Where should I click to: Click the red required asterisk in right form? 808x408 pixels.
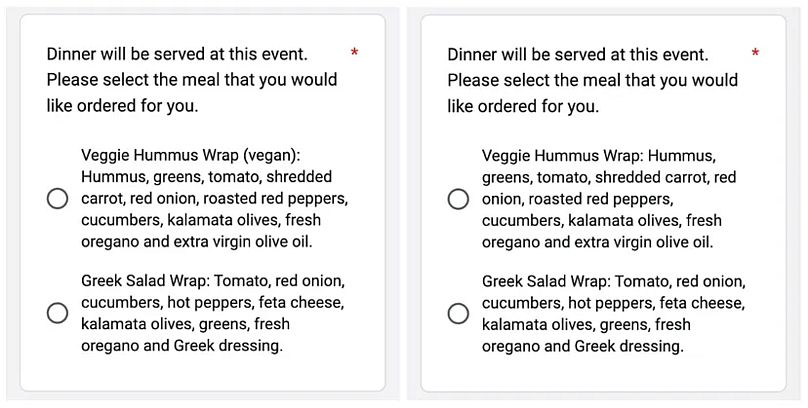755,52
